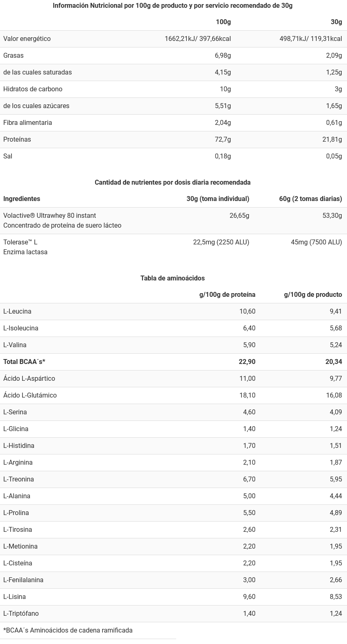Click the 'Enzima lactasa' description text
Screen dimensions: 347x644
[25, 252]
